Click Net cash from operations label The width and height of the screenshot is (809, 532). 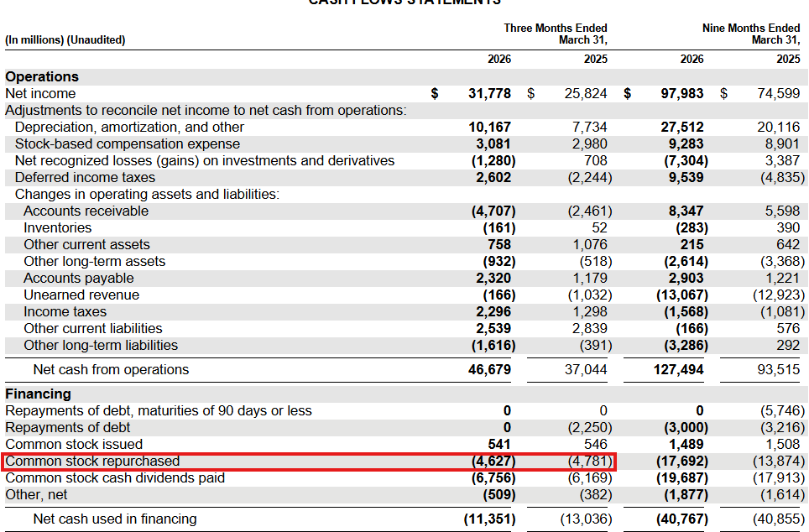(x=111, y=369)
